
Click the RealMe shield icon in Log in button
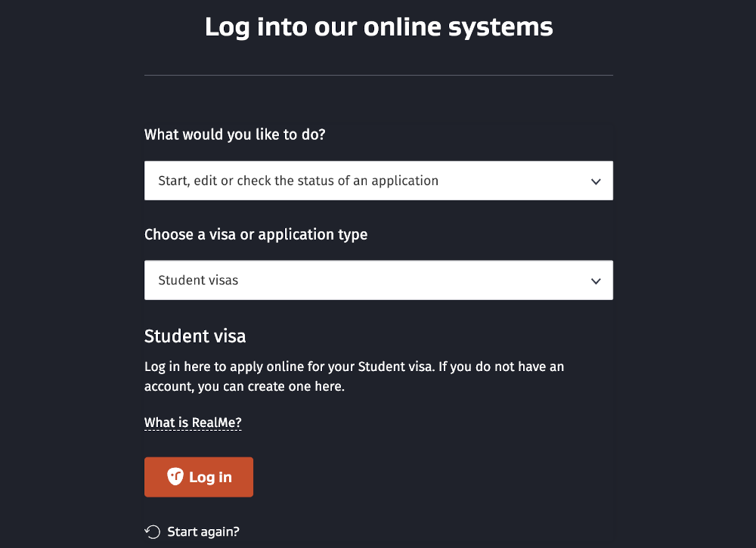[175, 477]
